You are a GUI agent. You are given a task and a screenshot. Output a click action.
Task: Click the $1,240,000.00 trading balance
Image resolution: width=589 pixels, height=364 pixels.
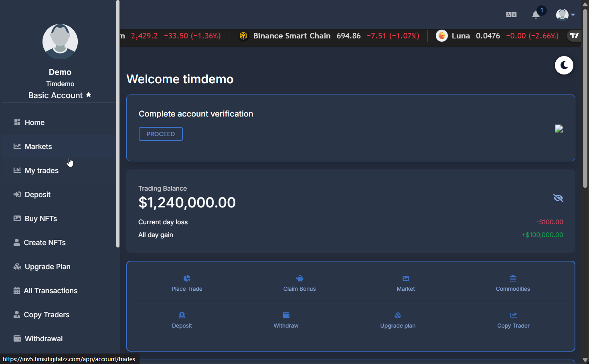click(187, 203)
